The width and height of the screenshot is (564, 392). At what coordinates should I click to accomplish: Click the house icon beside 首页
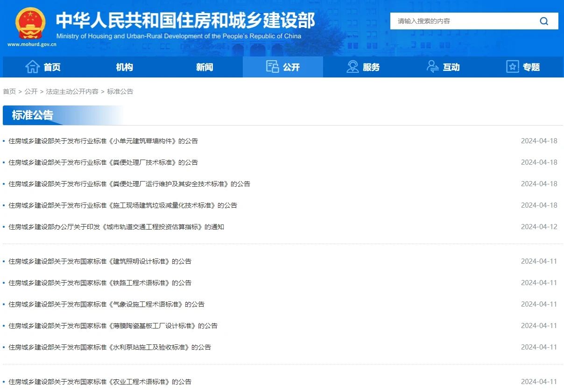[32, 67]
